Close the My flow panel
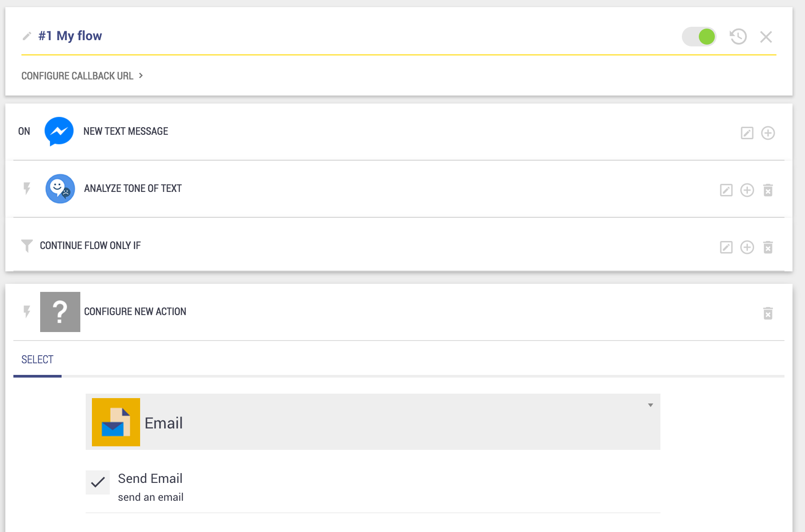Image resolution: width=805 pixels, height=532 pixels. pos(766,37)
